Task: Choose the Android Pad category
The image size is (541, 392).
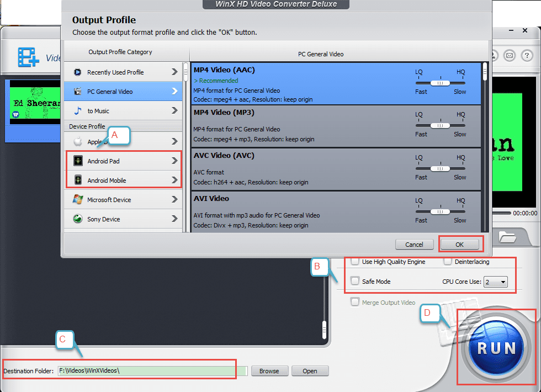Action: click(x=123, y=161)
